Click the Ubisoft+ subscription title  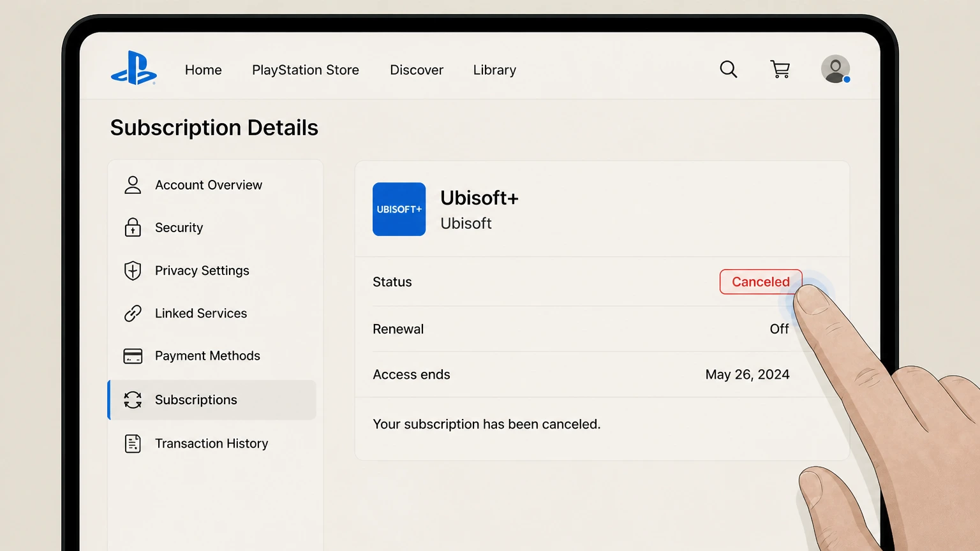pyautogui.click(x=479, y=198)
